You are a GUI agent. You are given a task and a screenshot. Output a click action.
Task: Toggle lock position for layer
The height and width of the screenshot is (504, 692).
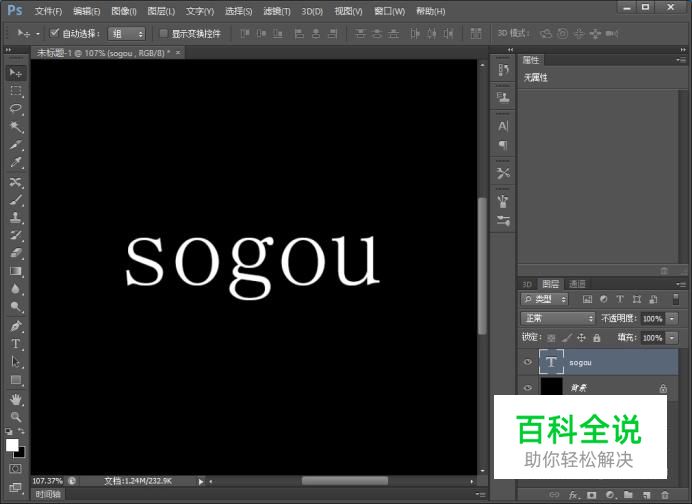pyautogui.click(x=581, y=338)
